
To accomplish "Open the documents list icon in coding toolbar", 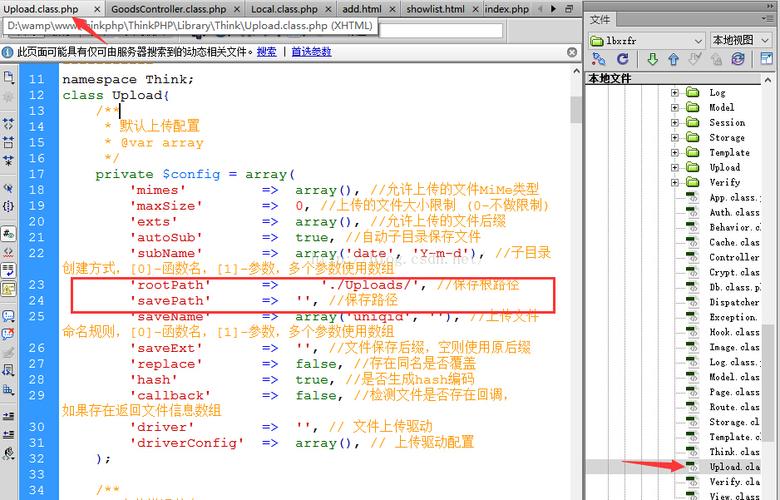I will coord(8,77).
